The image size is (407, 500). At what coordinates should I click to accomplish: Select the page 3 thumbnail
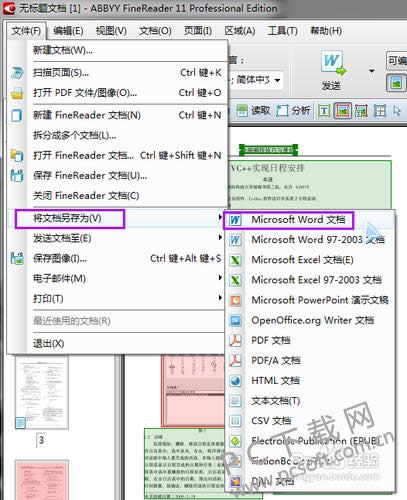click(42, 392)
